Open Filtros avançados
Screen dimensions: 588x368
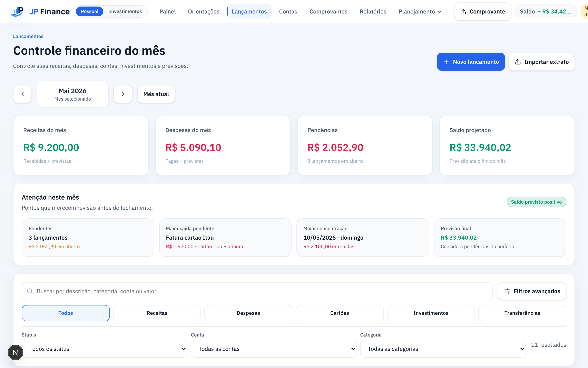tap(532, 291)
